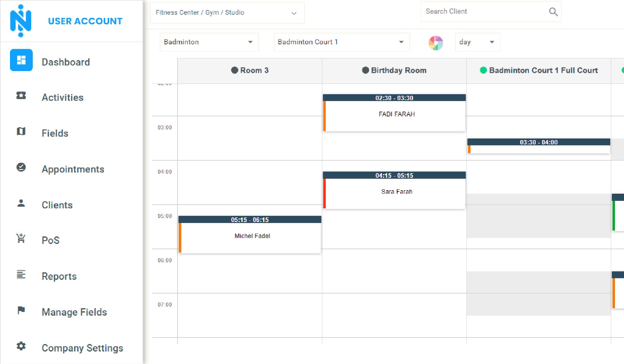
Task: Click the Fields map icon
Action: pyautogui.click(x=21, y=131)
